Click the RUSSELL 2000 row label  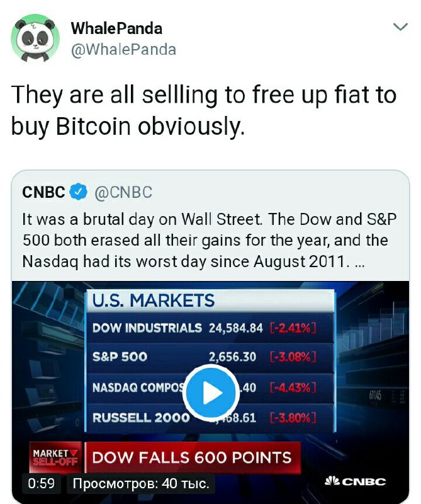[x=140, y=416]
